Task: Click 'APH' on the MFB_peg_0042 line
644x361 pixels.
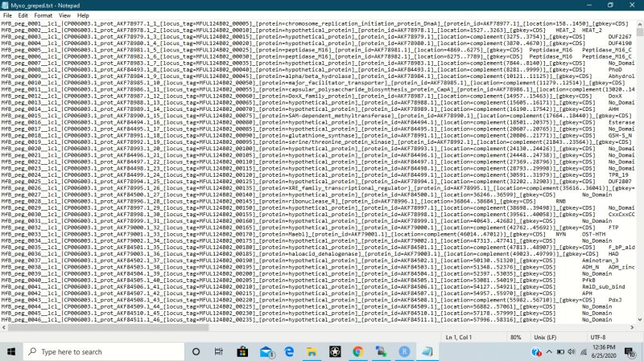Action: pos(587,293)
